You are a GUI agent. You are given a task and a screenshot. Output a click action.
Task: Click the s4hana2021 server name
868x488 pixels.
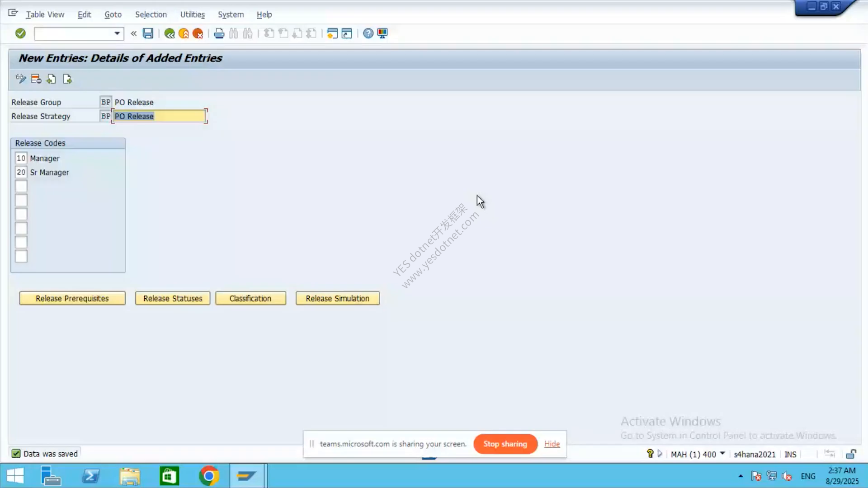pos(755,454)
